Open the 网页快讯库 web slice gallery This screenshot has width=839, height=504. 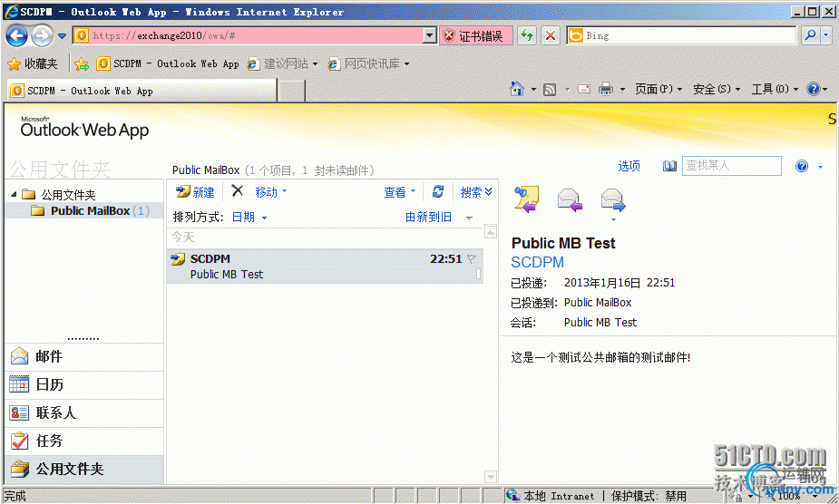pyautogui.click(x=368, y=63)
